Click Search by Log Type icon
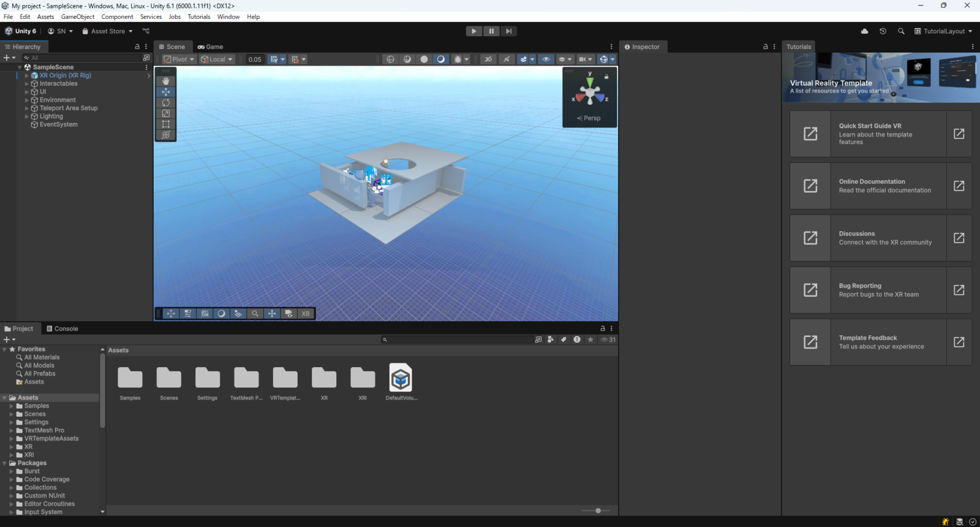 [577, 339]
